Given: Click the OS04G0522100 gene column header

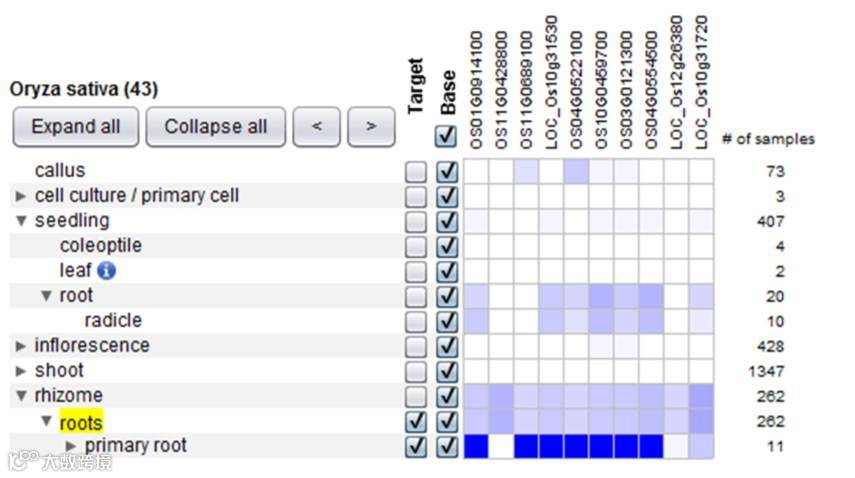Looking at the screenshot, I should pos(576,90).
